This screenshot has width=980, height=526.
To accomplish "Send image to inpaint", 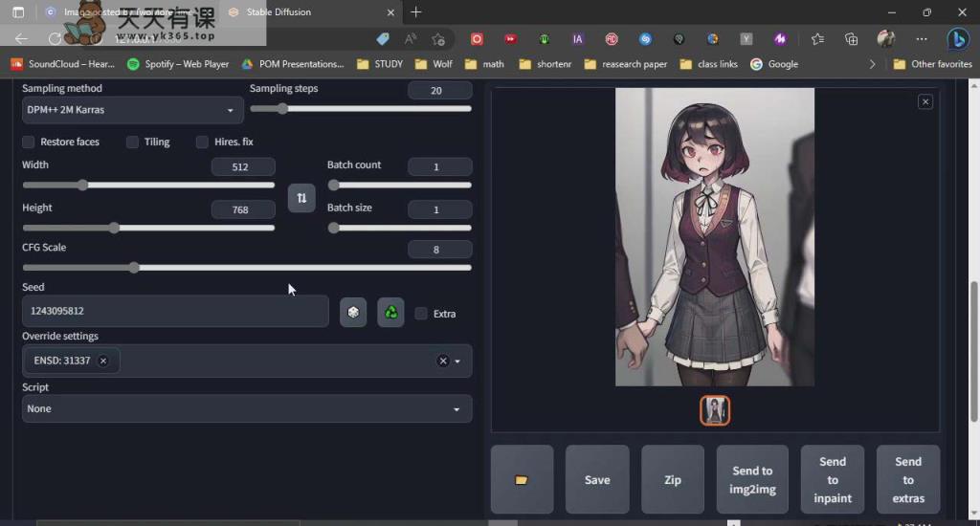I will click(833, 480).
